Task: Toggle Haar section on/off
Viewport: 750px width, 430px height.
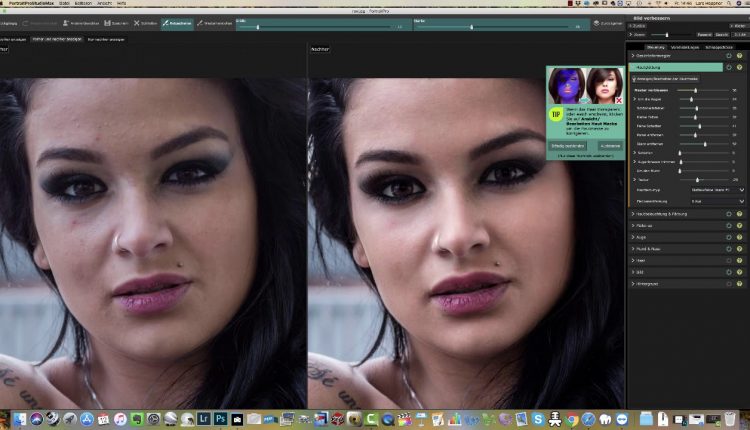Action: (729, 261)
